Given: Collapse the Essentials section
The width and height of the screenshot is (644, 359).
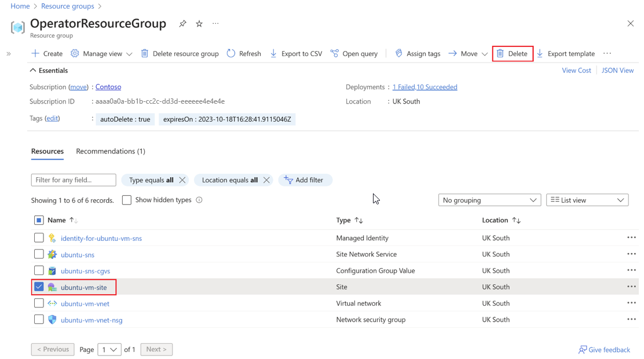Looking at the screenshot, I should (33, 71).
